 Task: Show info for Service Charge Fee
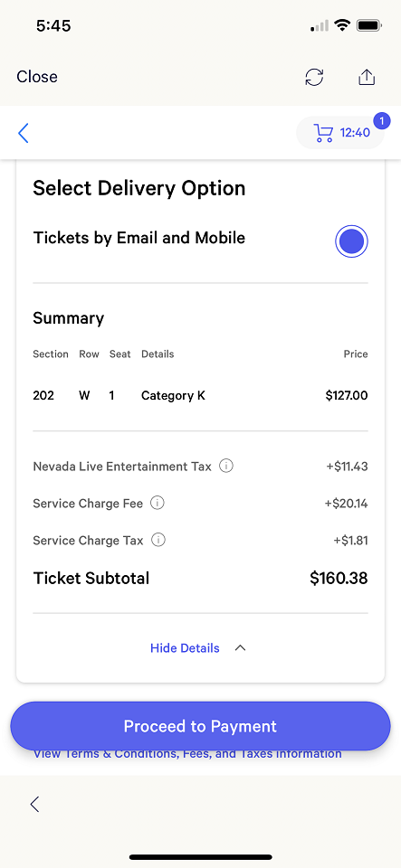158,504
